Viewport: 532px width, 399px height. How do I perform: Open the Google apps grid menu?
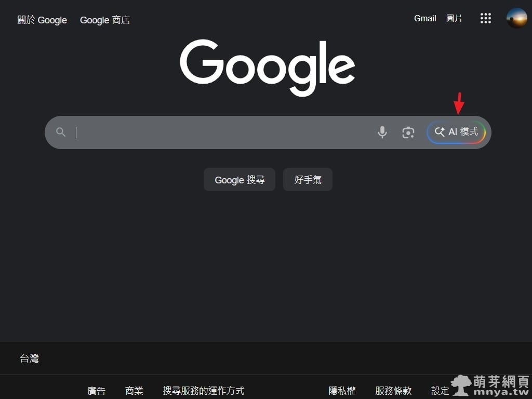pos(485,19)
